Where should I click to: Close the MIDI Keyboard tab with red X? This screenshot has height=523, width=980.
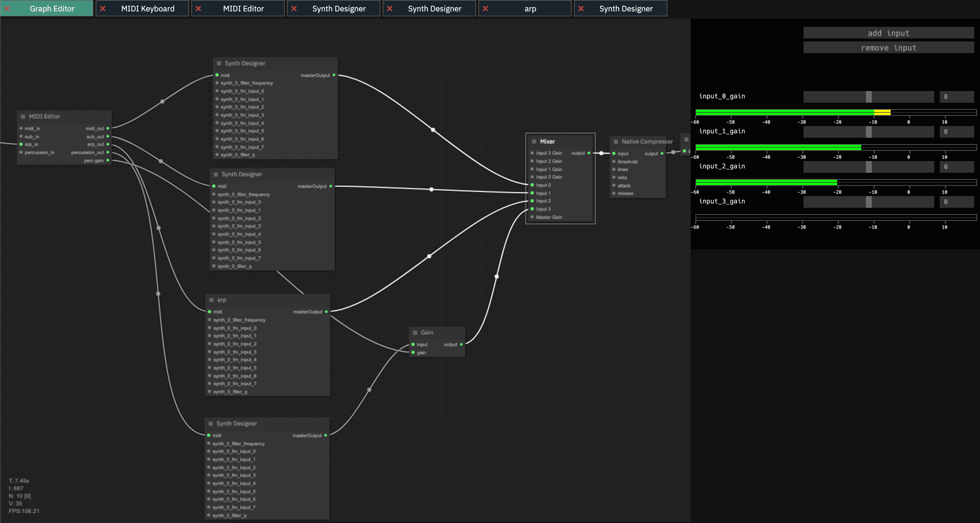click(103, 8)
